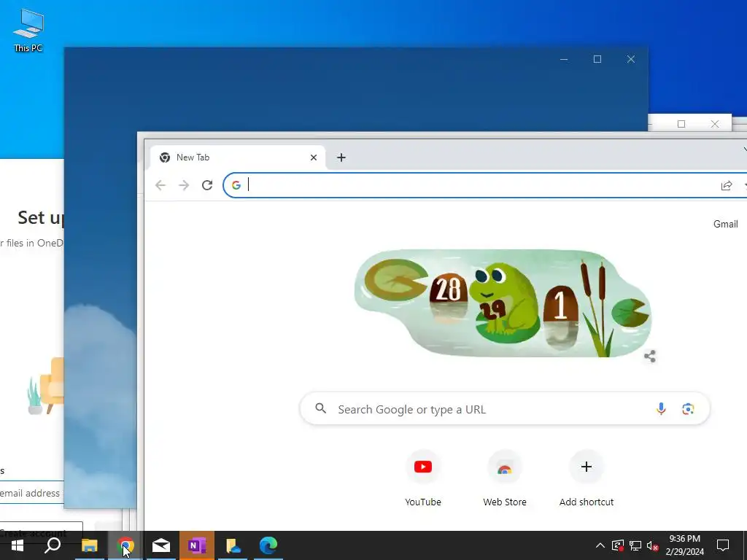The width and height of the screenshot is (747, 560).
Task: Click the Search Google or type a URL box
Action: click(x=505, y=409)
